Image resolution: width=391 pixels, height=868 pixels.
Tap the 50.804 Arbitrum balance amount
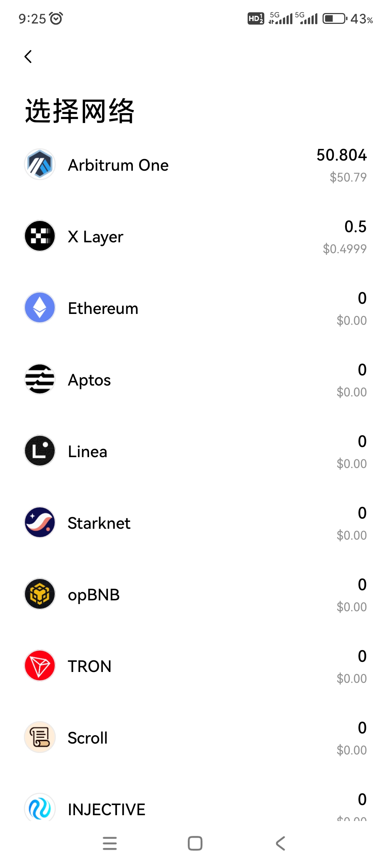(x=342, y=155)
